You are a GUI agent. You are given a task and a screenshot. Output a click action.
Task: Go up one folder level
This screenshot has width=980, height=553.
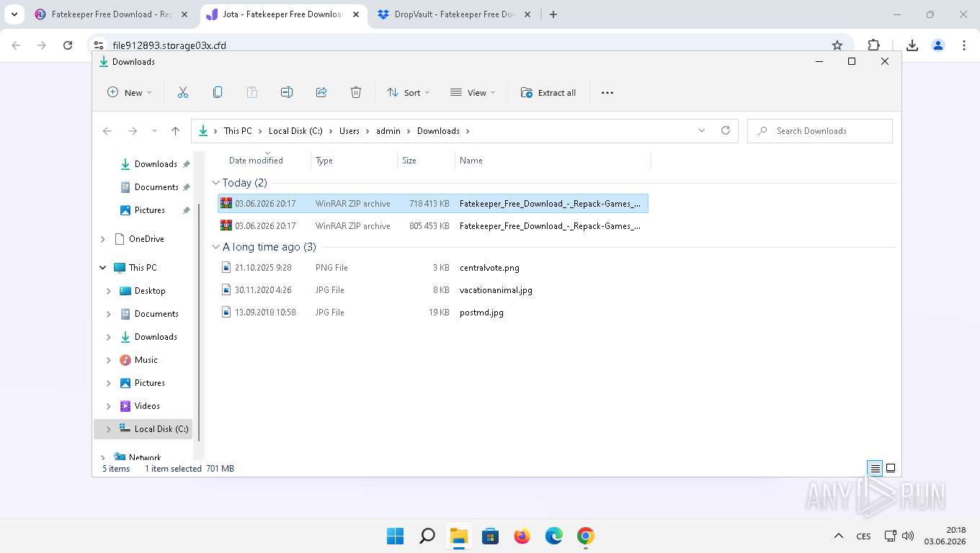pos(175,131)
